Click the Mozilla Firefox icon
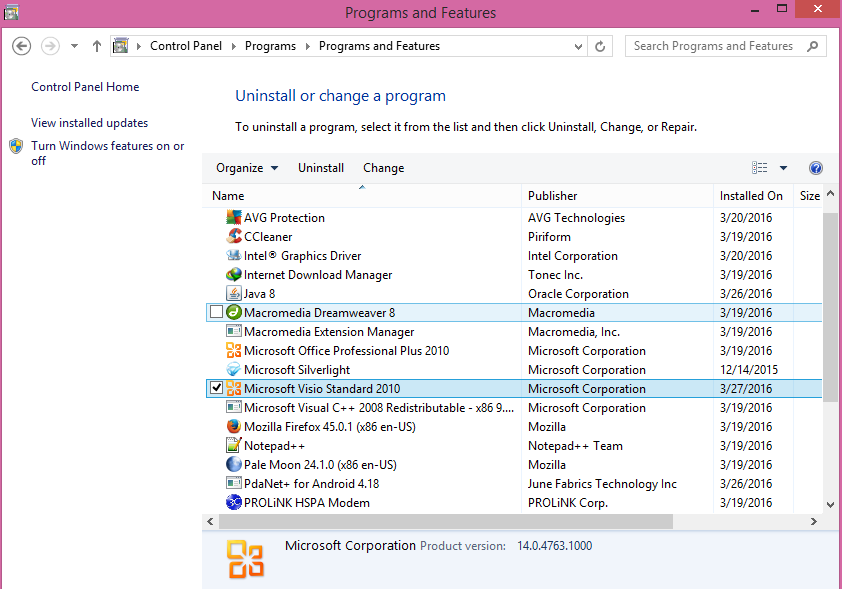Image resolution: width=842 pixels, height=589 pixels. [x=234, y=426]
